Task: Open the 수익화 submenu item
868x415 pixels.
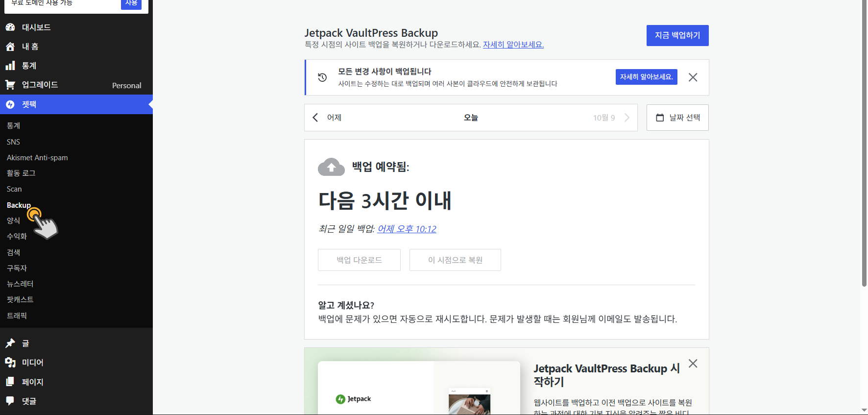Action: (x=17, y=236)
